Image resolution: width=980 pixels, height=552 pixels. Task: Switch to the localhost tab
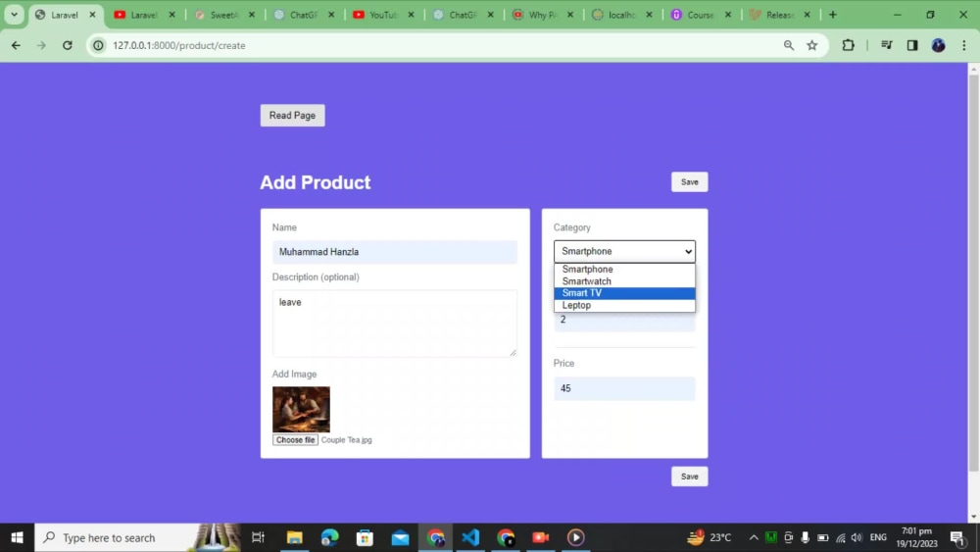point(622,15)
